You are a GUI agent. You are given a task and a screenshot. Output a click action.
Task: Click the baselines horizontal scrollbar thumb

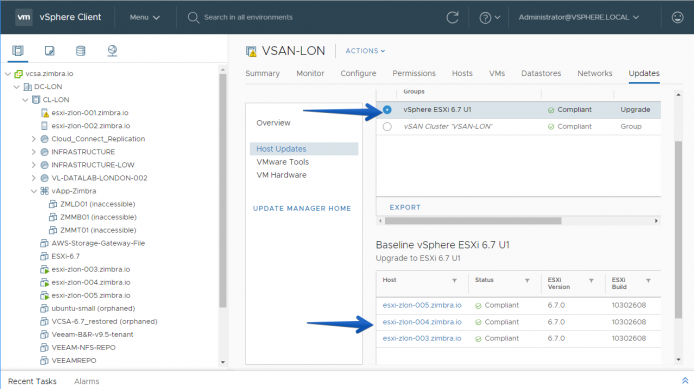point(473,220)
